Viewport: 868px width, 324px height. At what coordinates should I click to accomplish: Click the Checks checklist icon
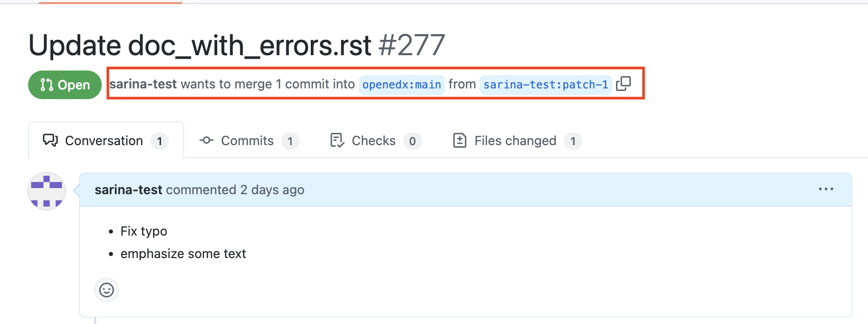(336, 140)
